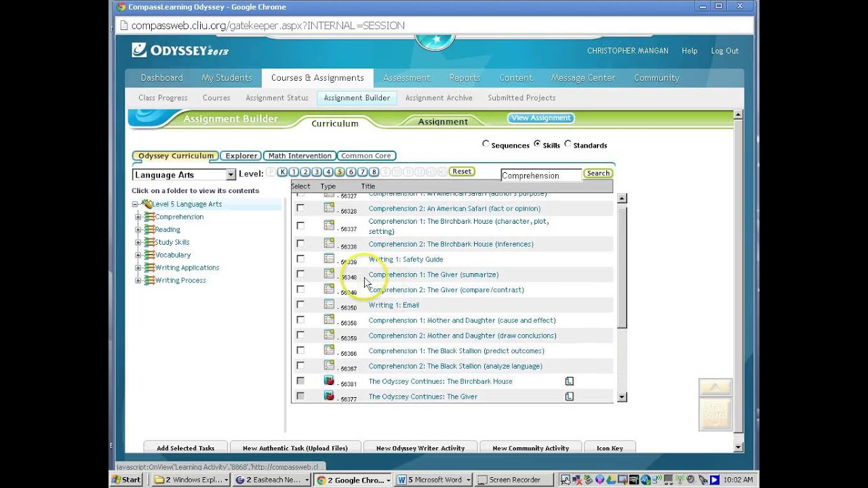Expand the Comprehension folder
Image resolution: width=868 pixels, height=488 pixels.
pos(138,217)
